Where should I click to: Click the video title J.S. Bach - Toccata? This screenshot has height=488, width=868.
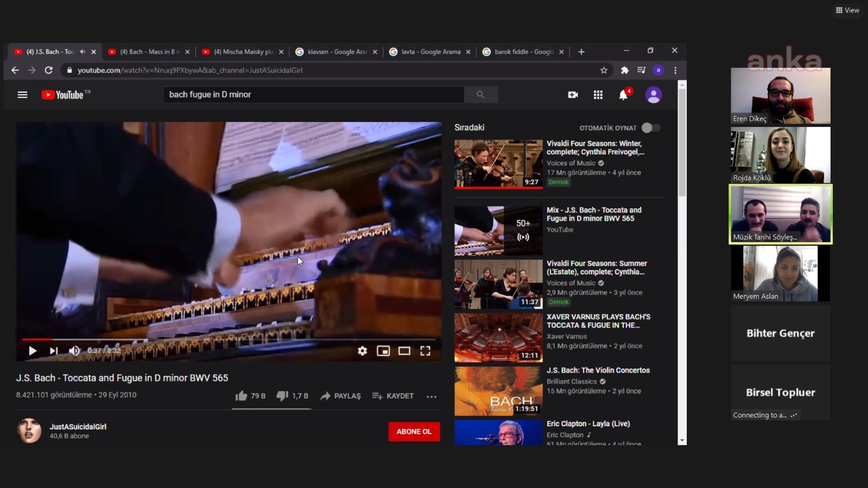[x=122, y=378]
